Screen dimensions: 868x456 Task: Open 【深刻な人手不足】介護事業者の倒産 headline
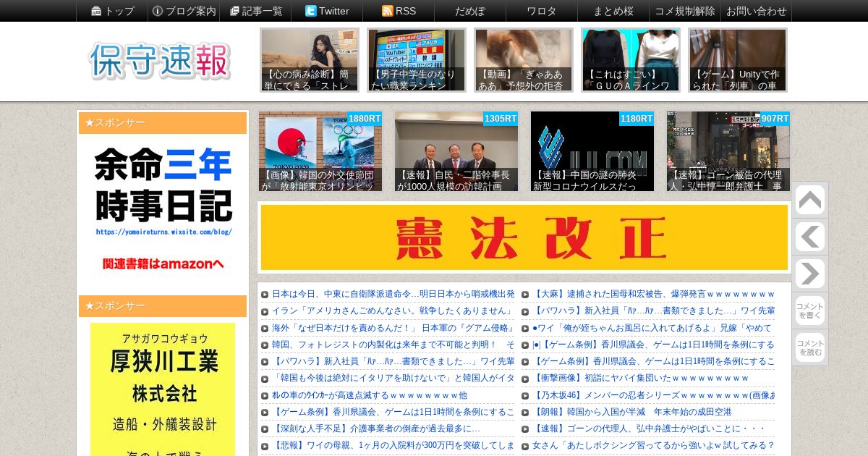[376, 428]
